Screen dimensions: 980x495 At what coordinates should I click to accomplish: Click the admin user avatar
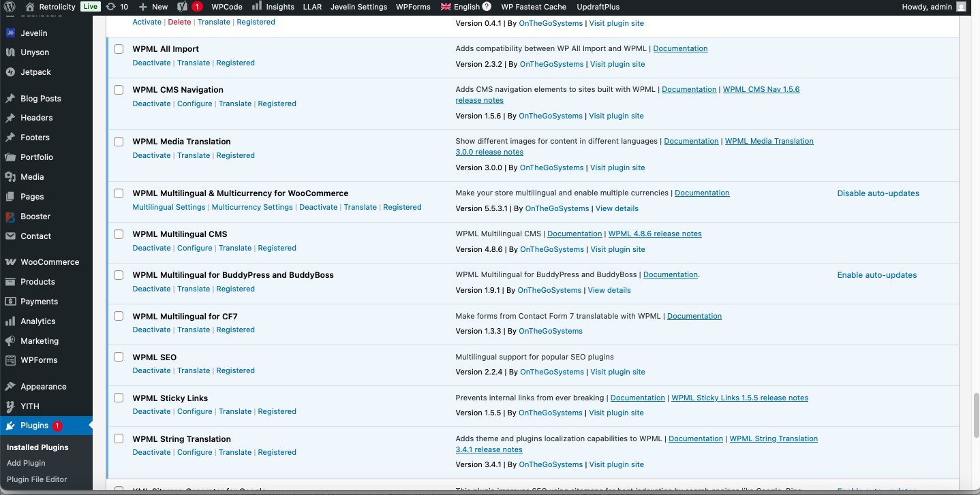coord(961,7)
